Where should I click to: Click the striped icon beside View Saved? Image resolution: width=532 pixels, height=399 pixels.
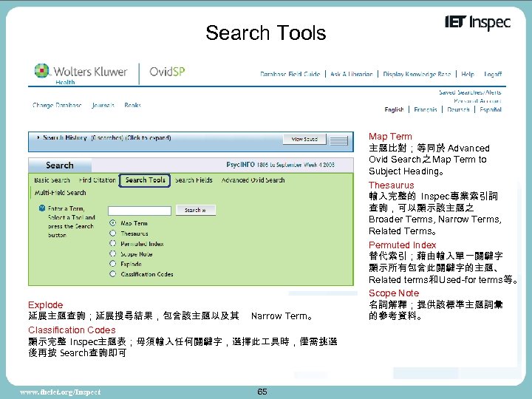(x=339, y=140)
